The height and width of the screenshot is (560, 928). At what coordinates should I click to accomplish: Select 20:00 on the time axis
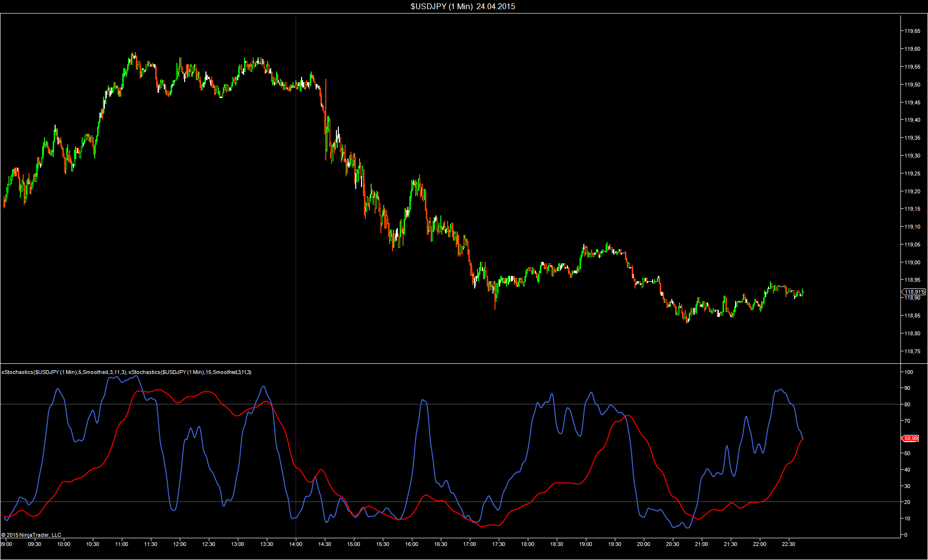pyautogui.click(x=644, y=544)
